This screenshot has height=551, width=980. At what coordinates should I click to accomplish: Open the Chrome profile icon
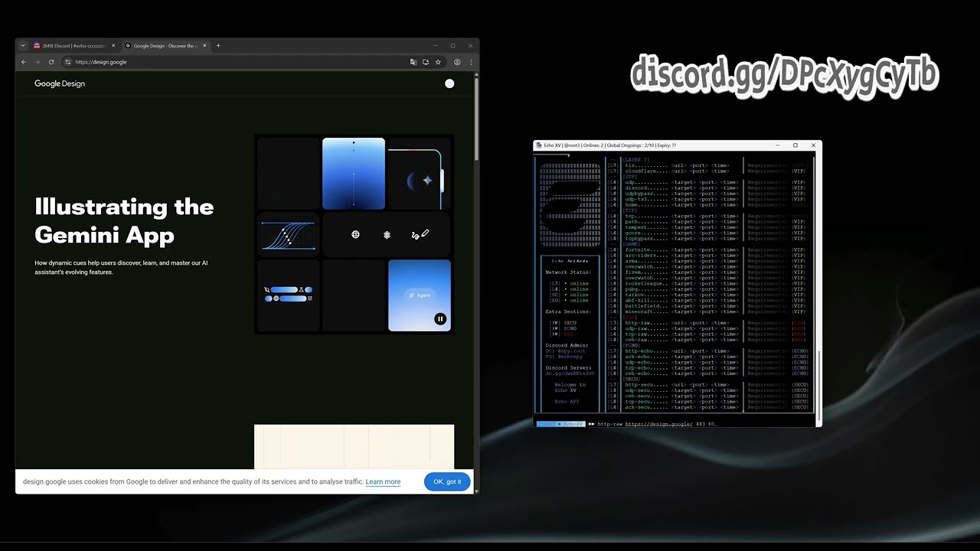click(457, 62)
